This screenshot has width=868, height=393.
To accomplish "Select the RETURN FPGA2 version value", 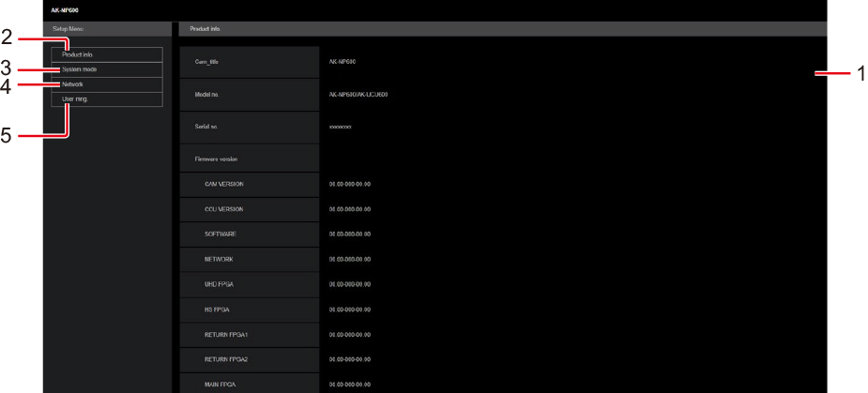I will (350, 360).
